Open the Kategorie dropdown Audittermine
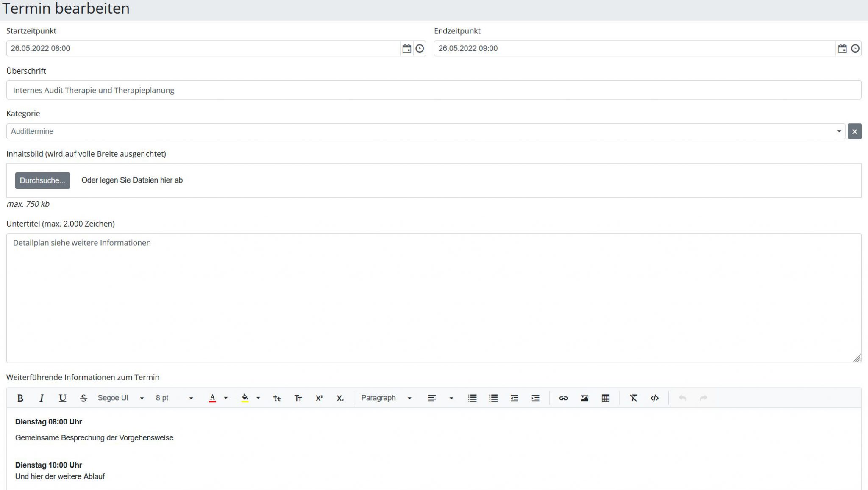The height and width of the screenshot is (490, 868). pos(426,131)
